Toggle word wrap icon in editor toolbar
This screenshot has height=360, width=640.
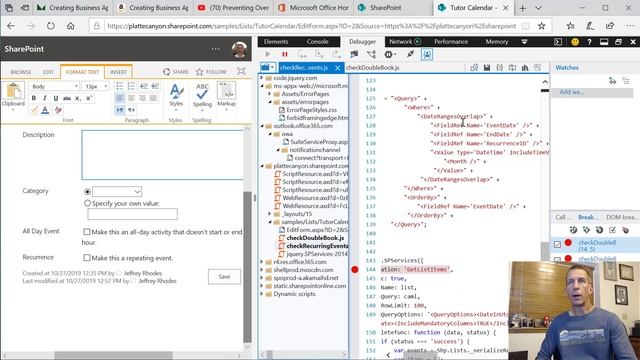tap(512, 68)
